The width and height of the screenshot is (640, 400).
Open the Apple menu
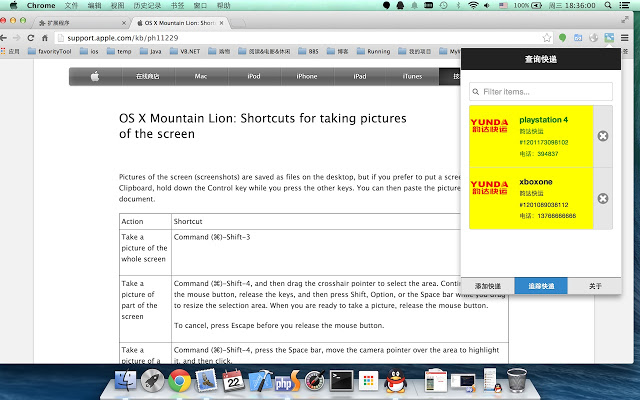tap(13, 5)
